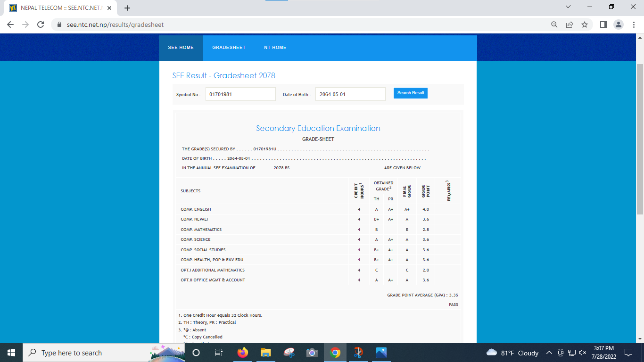Click into the Symbol No input field
The width and height of the screenshot is (644, 362).
click(240, 94)
